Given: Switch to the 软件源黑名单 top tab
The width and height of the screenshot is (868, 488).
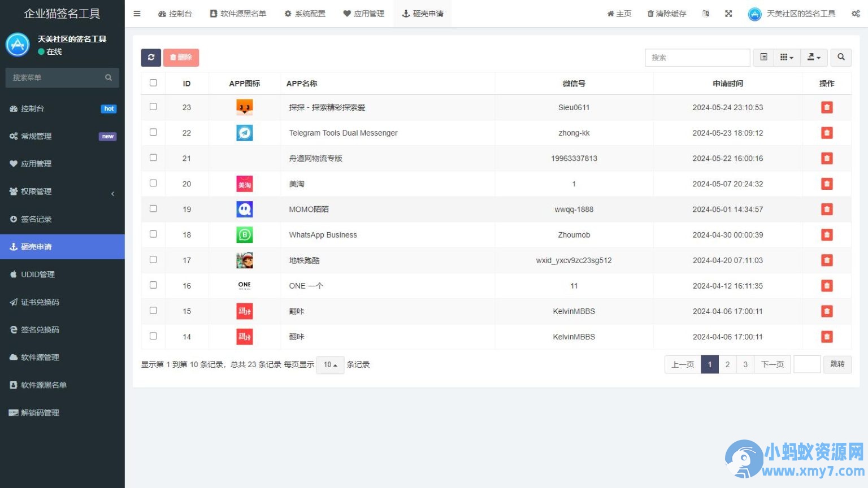Looking at the screenshot, I should [x=238, y=14].
